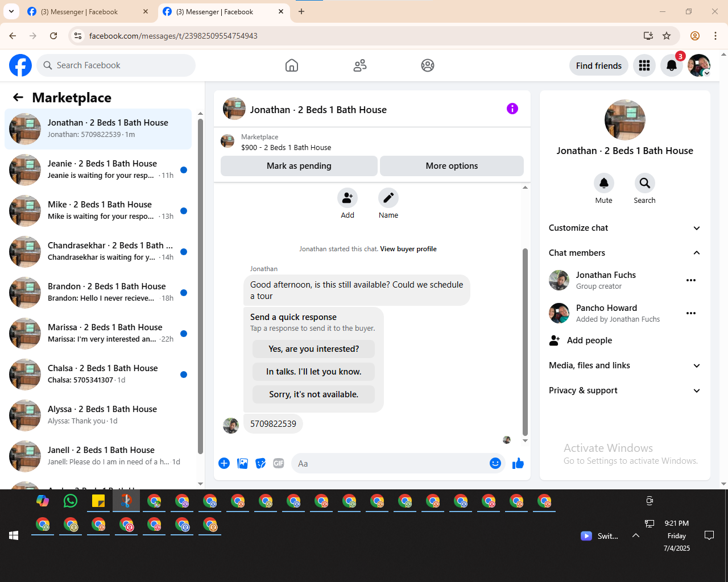Attach a photo with the image icon
Image resolution: width=728 pixels, height=582 pixels.
tap(242, 463)
